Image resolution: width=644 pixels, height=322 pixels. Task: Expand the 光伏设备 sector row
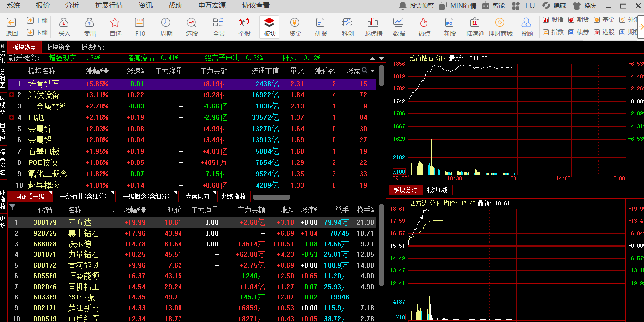pos(12,95)
